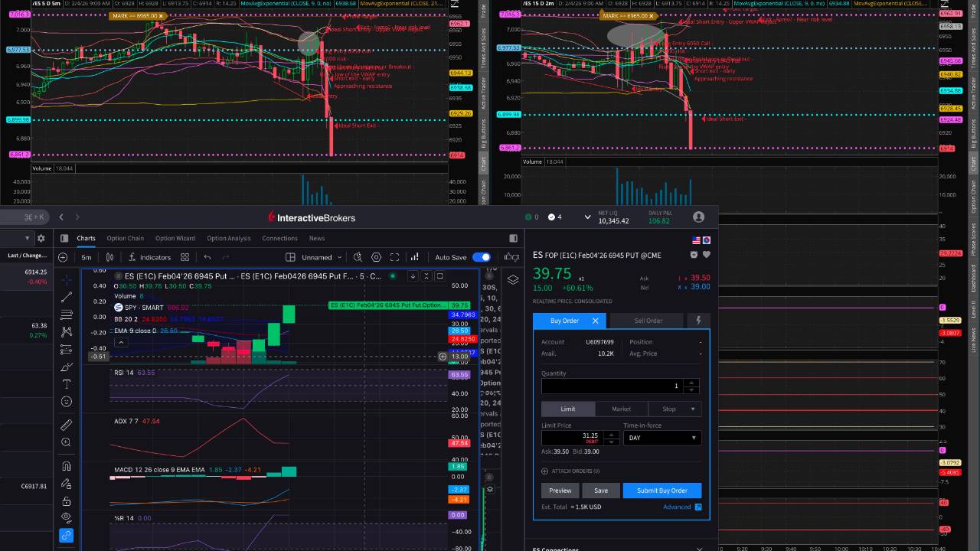
Task: Click the quick symbol search magnifier icon
Action: tap(358, 257)
